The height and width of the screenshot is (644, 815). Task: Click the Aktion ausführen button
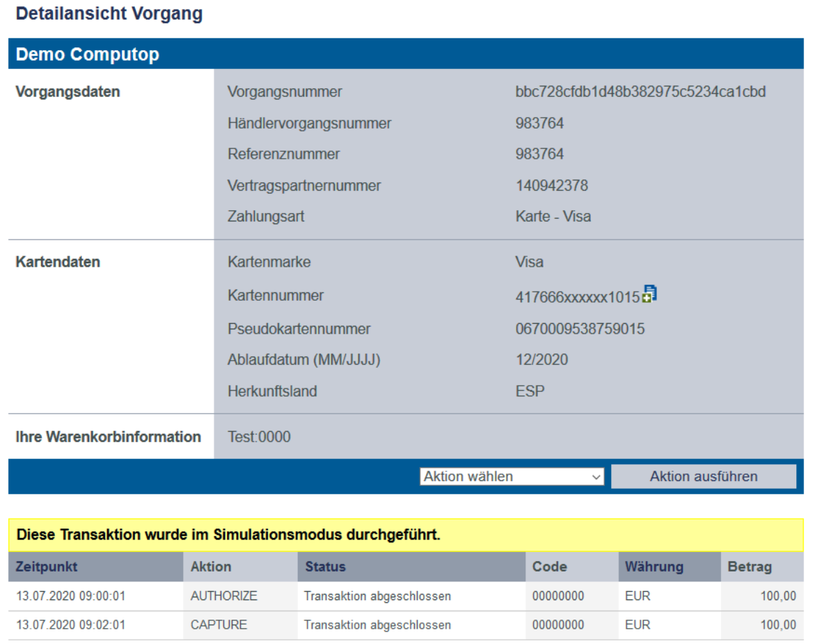(x=703, y=476)
